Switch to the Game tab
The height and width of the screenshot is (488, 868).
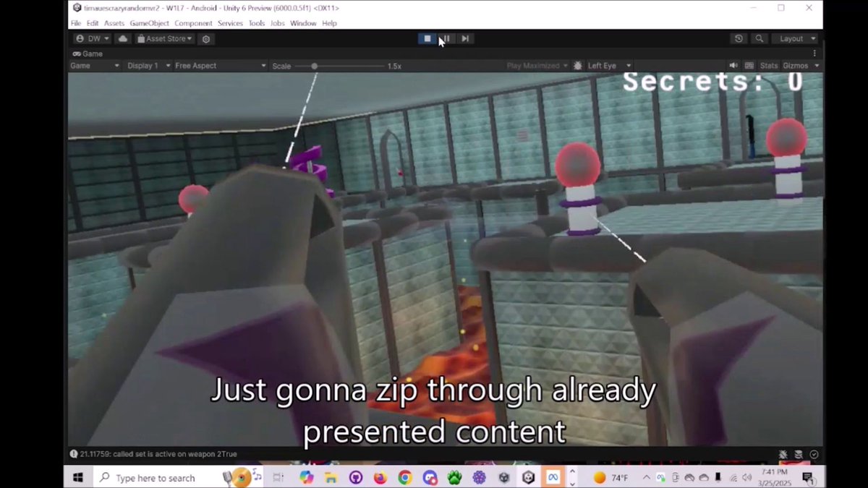88,53
